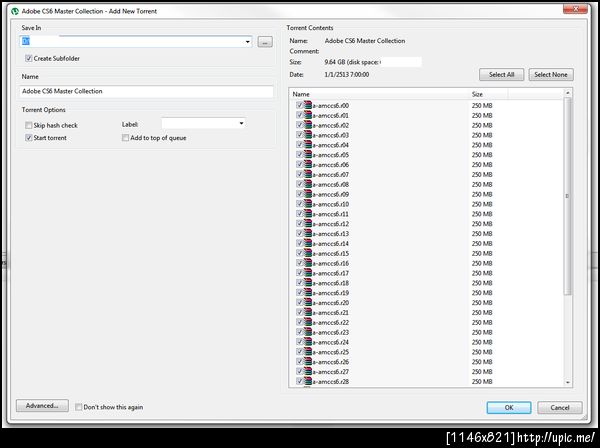This screenshot has height=448, width=600.
Task: Uncheck file a-amccs6.r09
Action: tap(300, 194)
